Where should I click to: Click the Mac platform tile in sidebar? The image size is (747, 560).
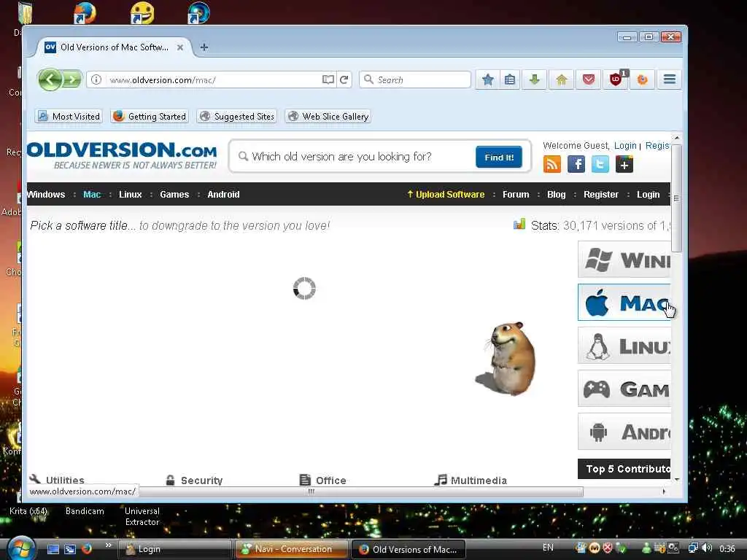(624, 303)
